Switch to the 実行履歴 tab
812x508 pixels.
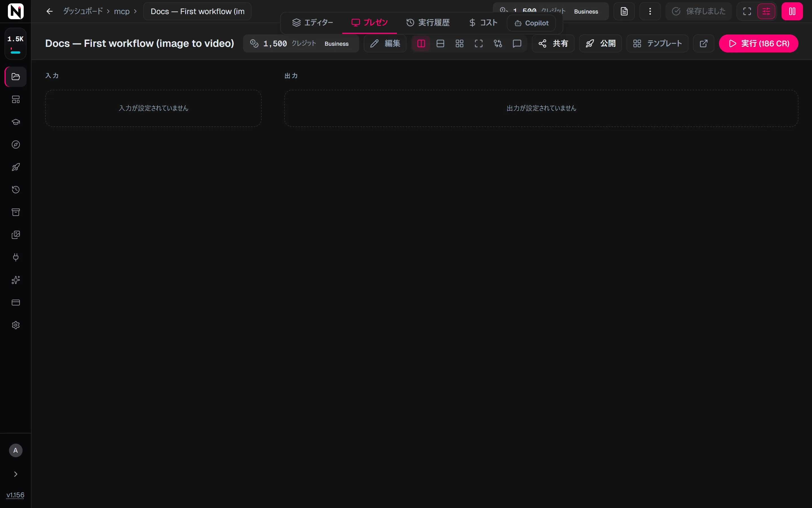(x=428, y=23)
